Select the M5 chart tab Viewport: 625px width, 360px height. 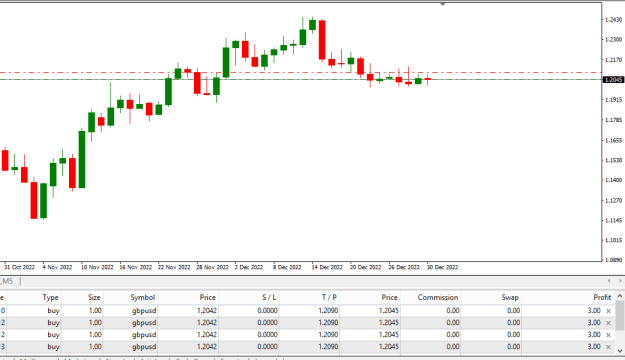(7, 281)
